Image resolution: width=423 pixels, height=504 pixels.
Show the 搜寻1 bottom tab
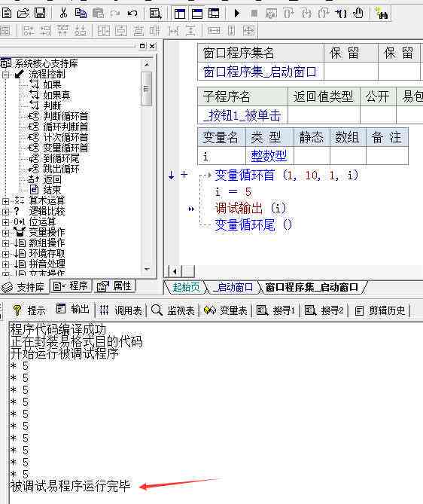coord(275,310)
